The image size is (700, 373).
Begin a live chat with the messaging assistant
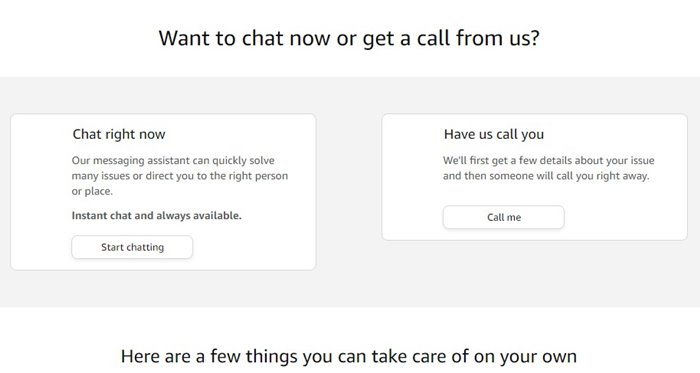pos(132,247)
